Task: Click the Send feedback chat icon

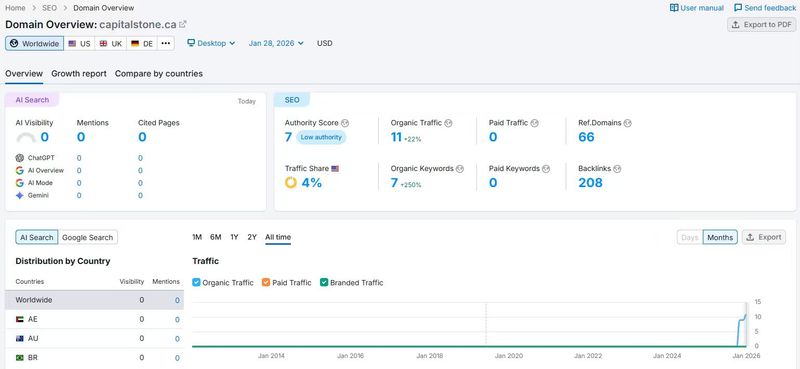Action: click(738, 8)
